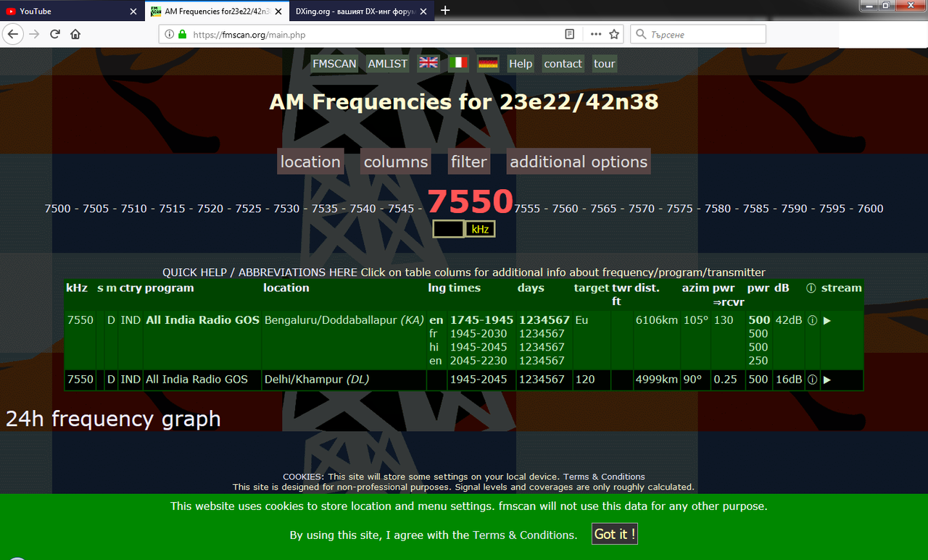Jump to frequency 7600
This screenshot has width=928, height=560.
click(870, 209)
